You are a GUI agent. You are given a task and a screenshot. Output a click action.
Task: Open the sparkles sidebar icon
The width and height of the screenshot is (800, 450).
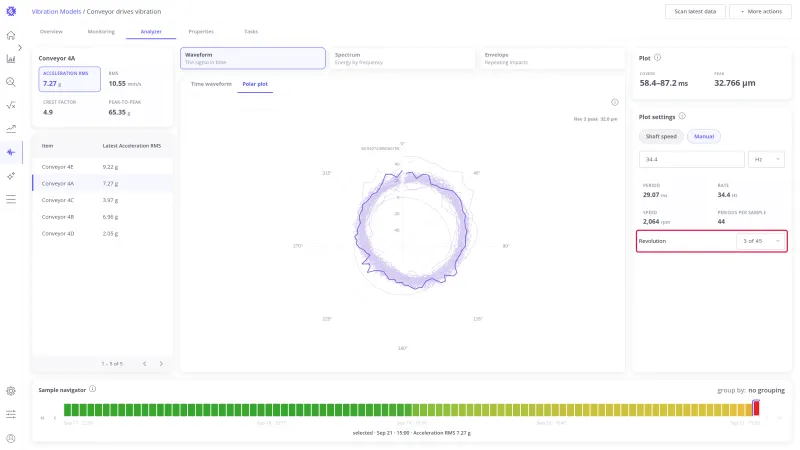click(x=11, y=176)
